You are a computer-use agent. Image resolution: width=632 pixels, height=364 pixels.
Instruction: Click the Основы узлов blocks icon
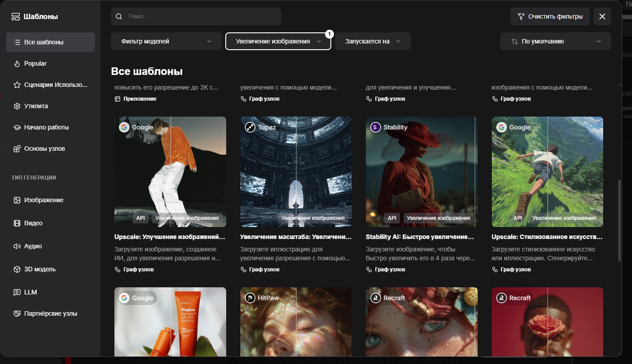pyautogui.click(x=17, y=149)
